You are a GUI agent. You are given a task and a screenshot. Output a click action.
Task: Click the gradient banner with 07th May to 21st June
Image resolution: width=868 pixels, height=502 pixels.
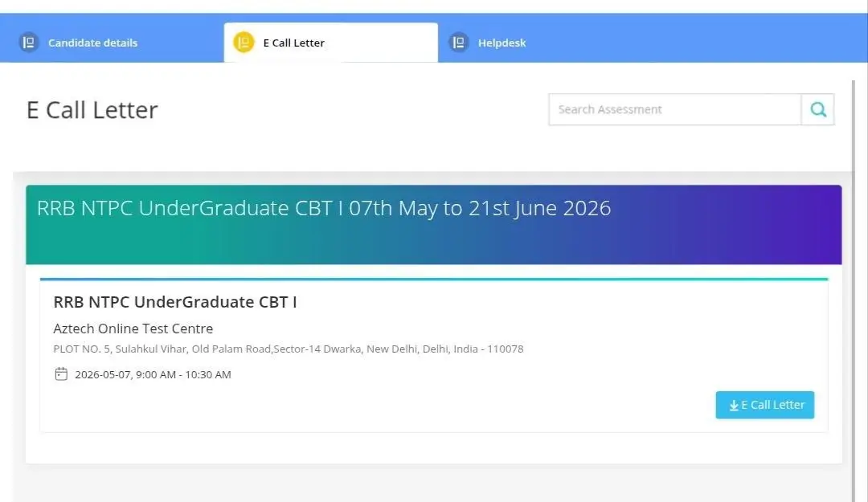(x=433, y=225)
